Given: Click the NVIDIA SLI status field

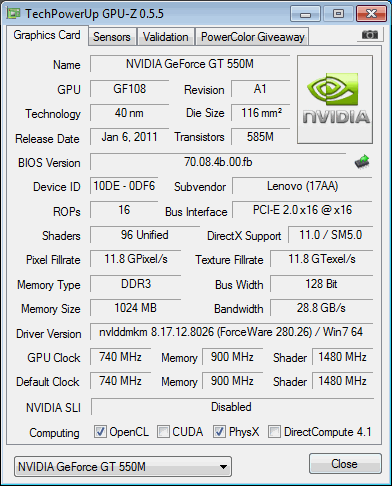Looking at the screenshot, I should [232, 407].
